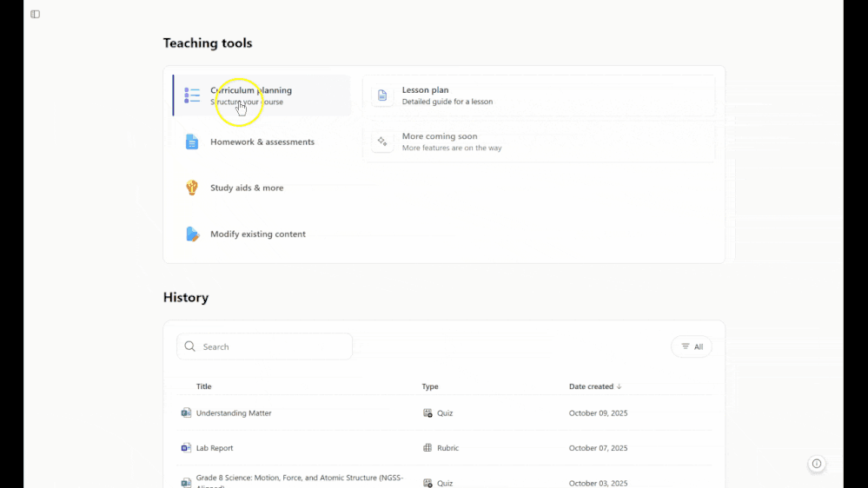Open the Understanding Matter quiz
This screenshot has height=488, width=868.
(x=234, y=413)
